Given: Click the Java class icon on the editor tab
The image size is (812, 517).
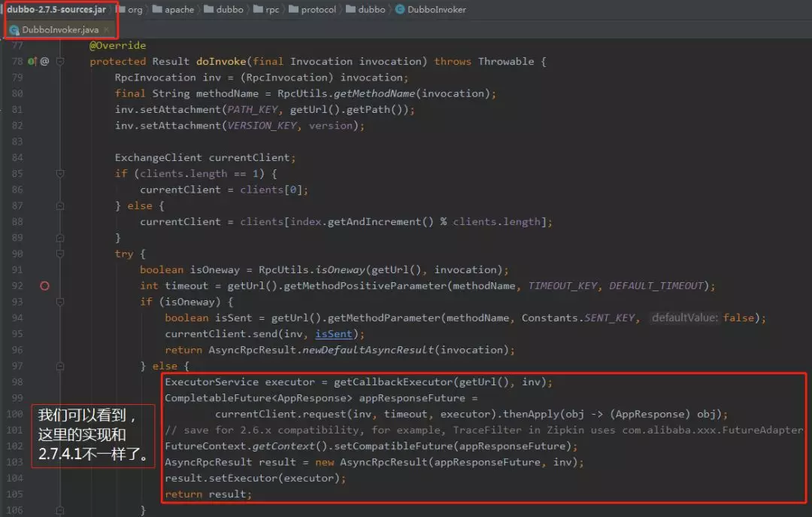Looking at the screenshot, I should [x=14, y=30].
